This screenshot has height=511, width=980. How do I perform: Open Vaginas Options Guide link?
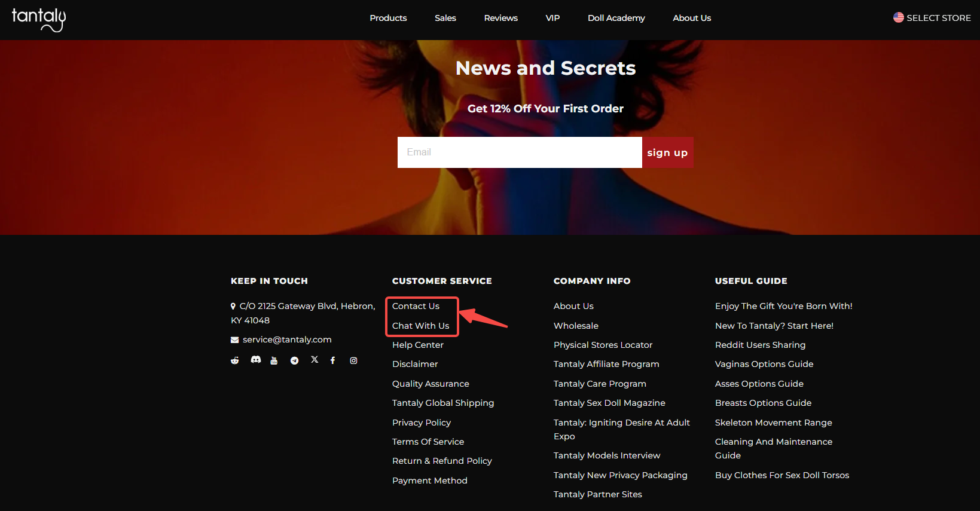764,364
